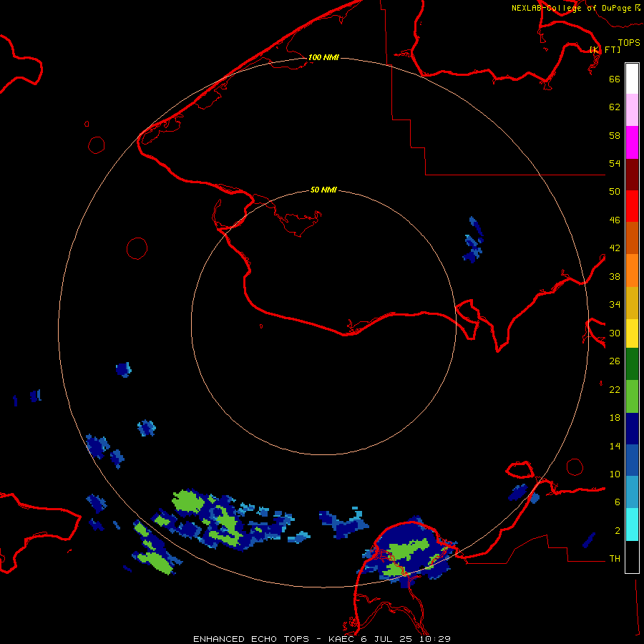Click the legend value 6
The width and height of the screenshot is (644, 644).
click(x=618, y=502)
